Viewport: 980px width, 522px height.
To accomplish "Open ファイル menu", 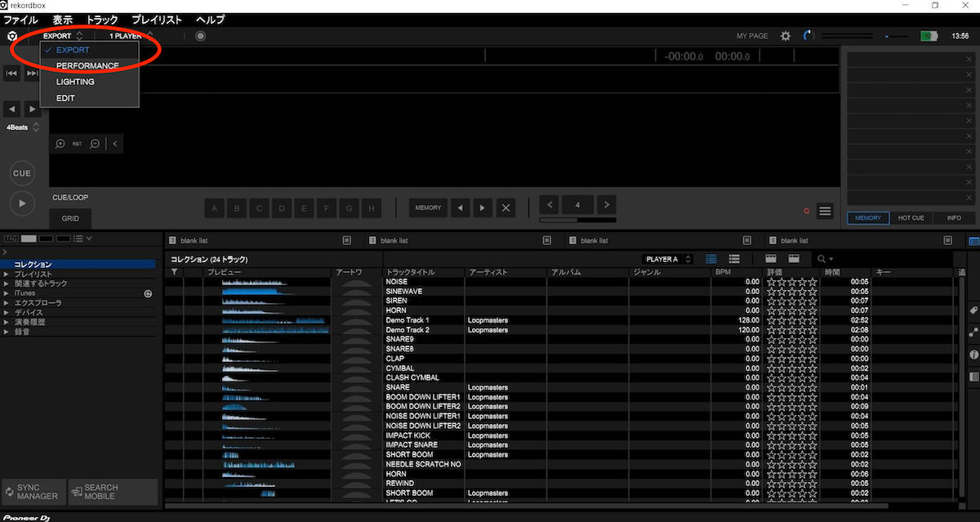I will tap(21, 20).
